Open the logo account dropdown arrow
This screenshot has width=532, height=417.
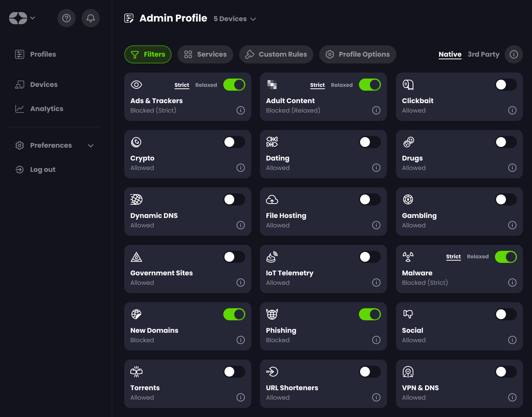coord(33,18)
